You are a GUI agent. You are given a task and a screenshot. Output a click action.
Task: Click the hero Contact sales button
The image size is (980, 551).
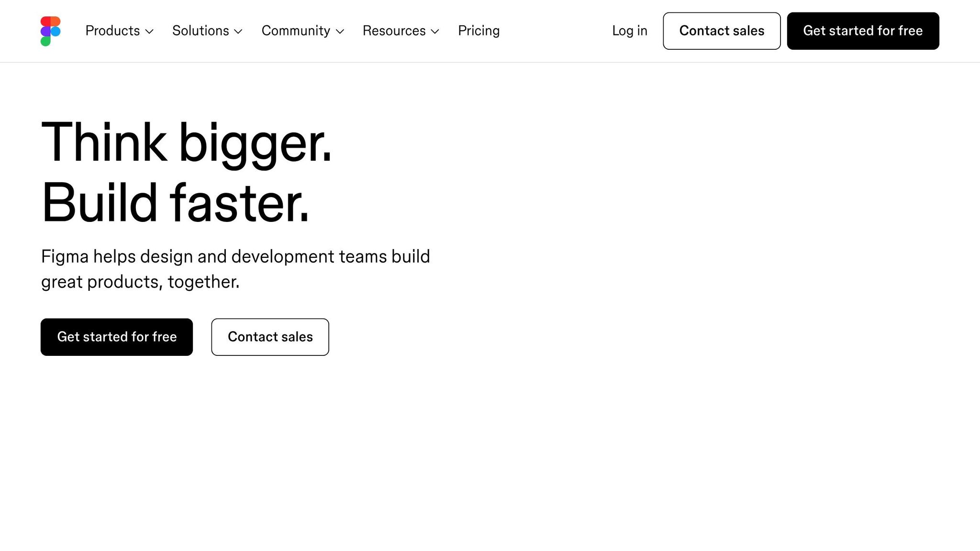pos(270,337)
